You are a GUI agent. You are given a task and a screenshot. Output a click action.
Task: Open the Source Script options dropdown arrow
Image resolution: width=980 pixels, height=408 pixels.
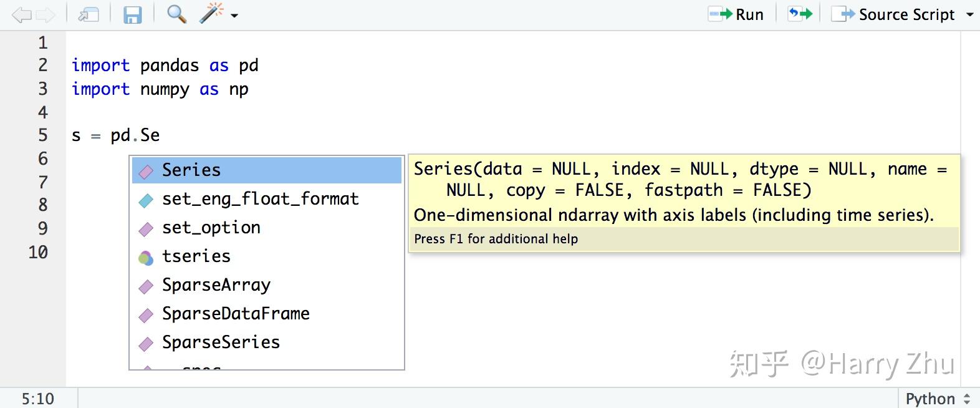(969, 15)
